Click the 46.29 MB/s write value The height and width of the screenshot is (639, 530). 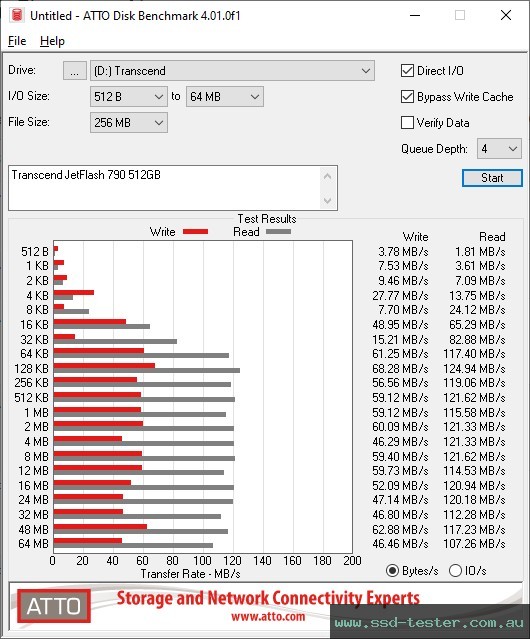coord(400,442)
